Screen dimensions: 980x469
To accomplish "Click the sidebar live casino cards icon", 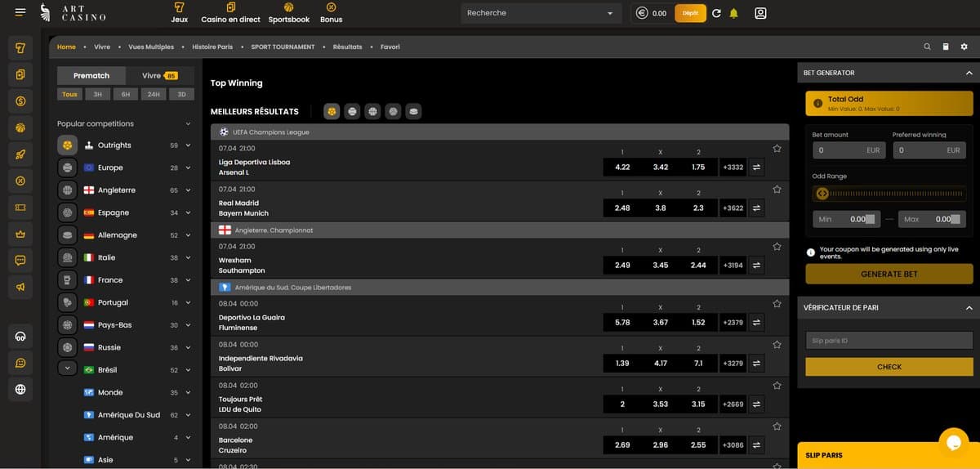I will pyautogui.click(x=20, y=74).
